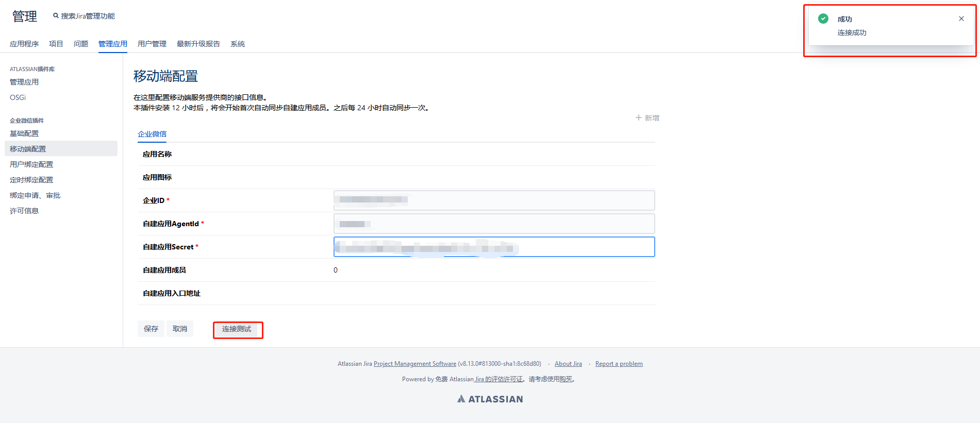Select the 企业微信 tab
The height and width of the screenshot is (423, 980).
(x=152, y=134)
